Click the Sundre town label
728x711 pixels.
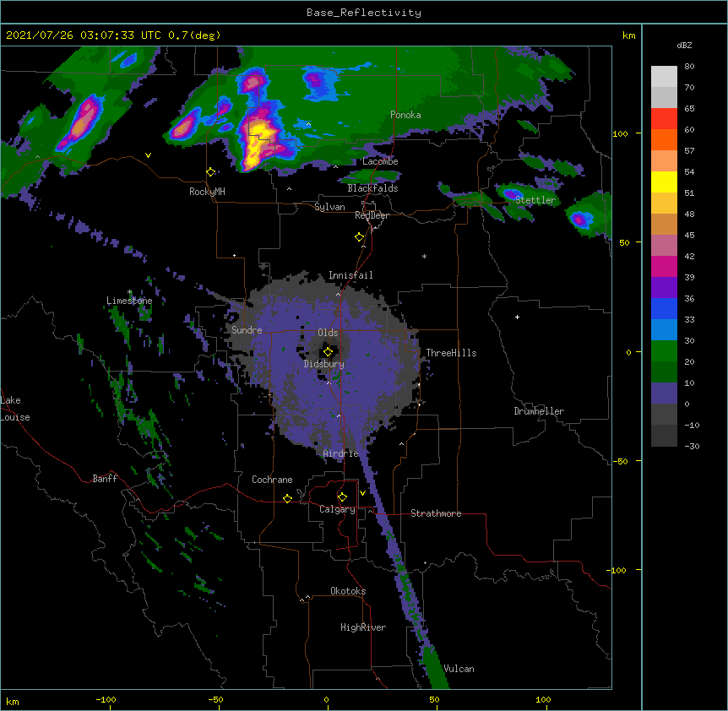[x=247, y=330]
